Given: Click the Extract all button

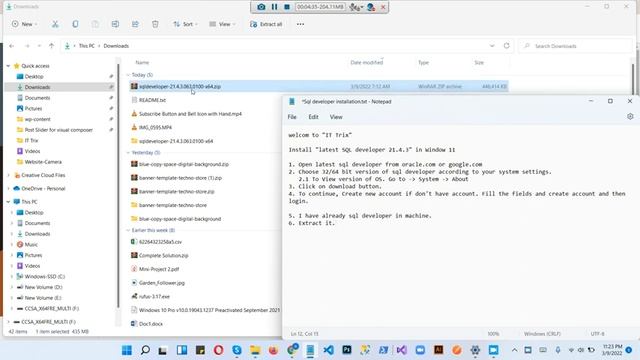Looking at the screenshot, I should 266,24.
